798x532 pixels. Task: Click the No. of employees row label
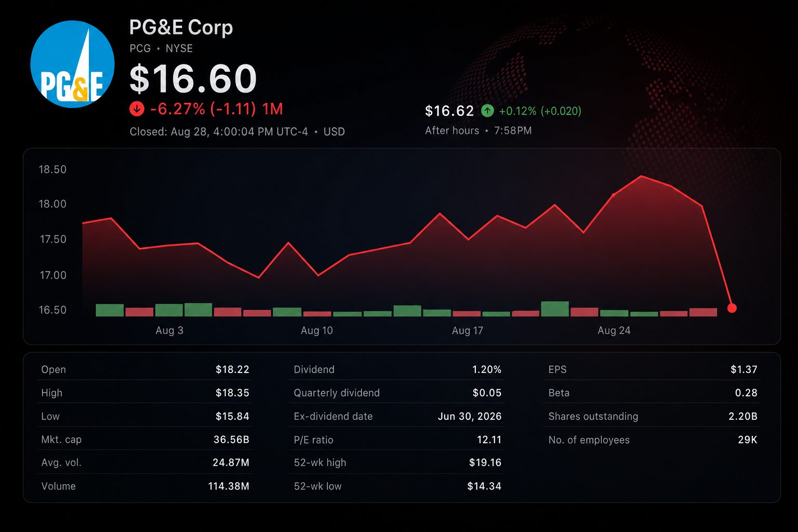tap(589, 440)
